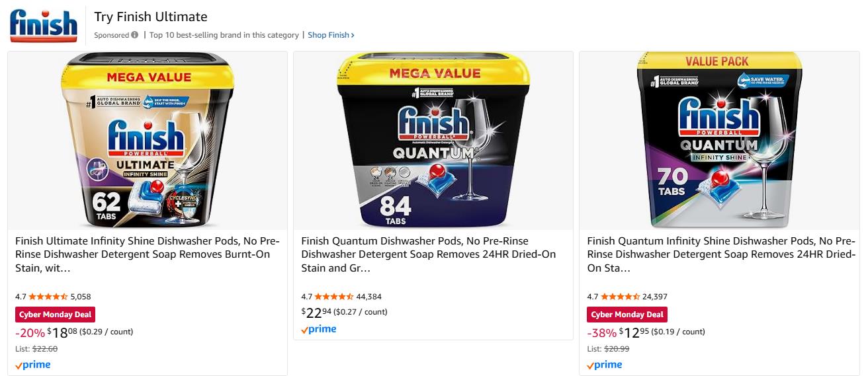Image resolution: width=868 pixels, height=376 pixels.
Task: Click the Cyber Monday Deal badge on Finish Ultimate
Action: pos(56,315)
